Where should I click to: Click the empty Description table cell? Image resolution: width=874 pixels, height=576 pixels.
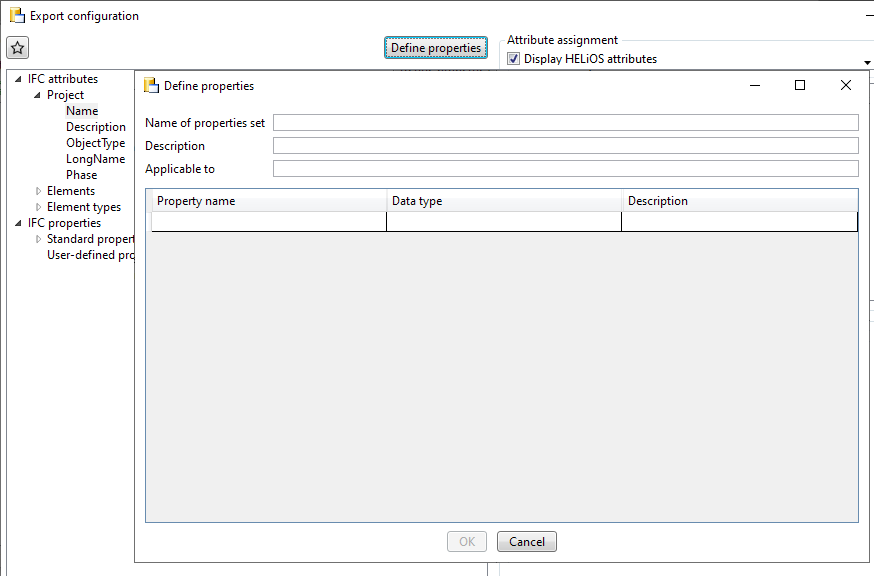coord(739,221)
